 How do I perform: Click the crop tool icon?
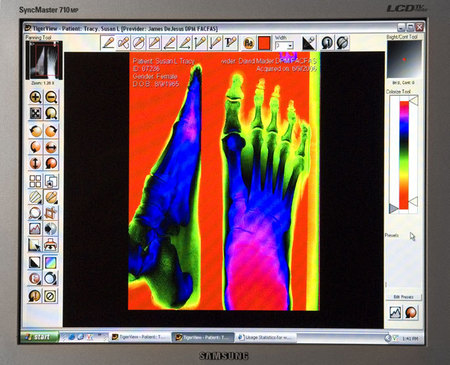click(51, 213)
